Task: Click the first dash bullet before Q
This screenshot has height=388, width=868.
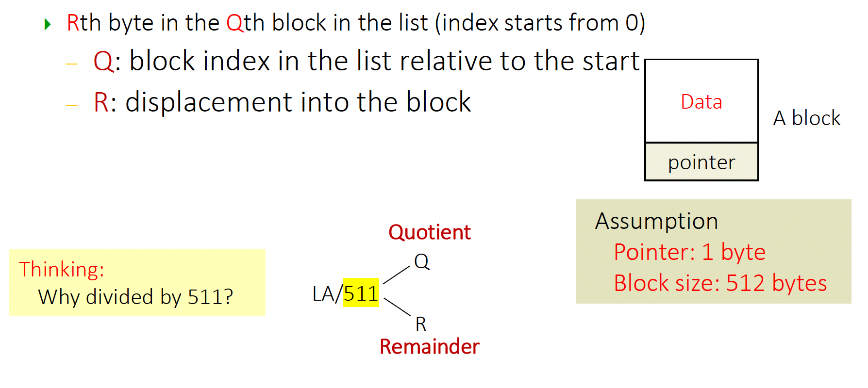Action: 72,64
